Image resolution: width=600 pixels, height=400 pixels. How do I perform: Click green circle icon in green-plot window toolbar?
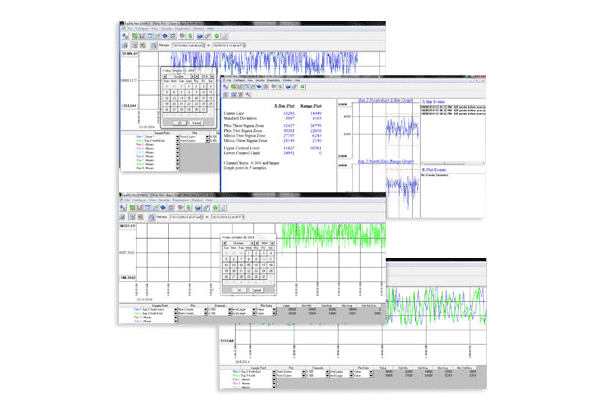pos(215,208)
